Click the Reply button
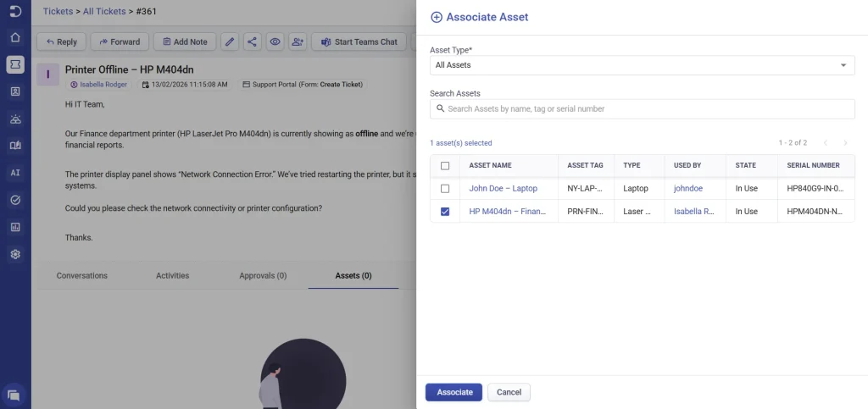Image resolution: width=868 pixels, height=409 pixels. pyautogui.click(x=61, y=42)
